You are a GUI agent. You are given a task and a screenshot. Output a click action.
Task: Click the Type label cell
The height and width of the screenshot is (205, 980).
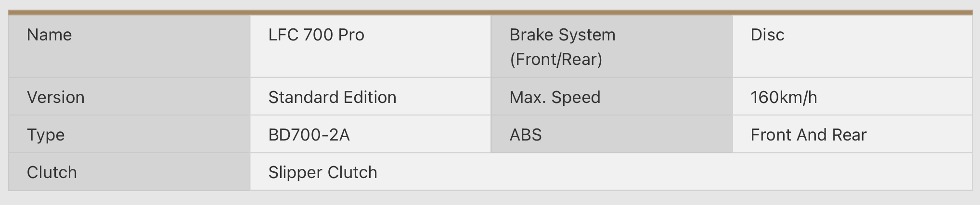[x=129, y=134]
